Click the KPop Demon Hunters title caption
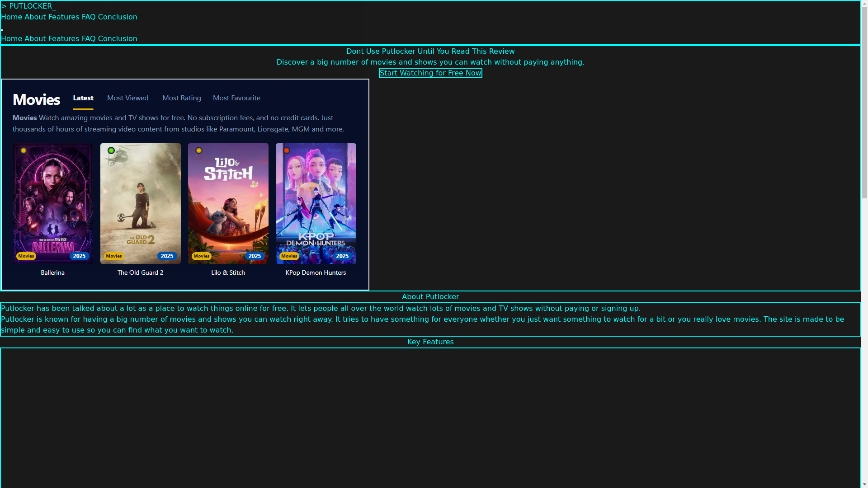Screen dimensions: 868x488 316,273
